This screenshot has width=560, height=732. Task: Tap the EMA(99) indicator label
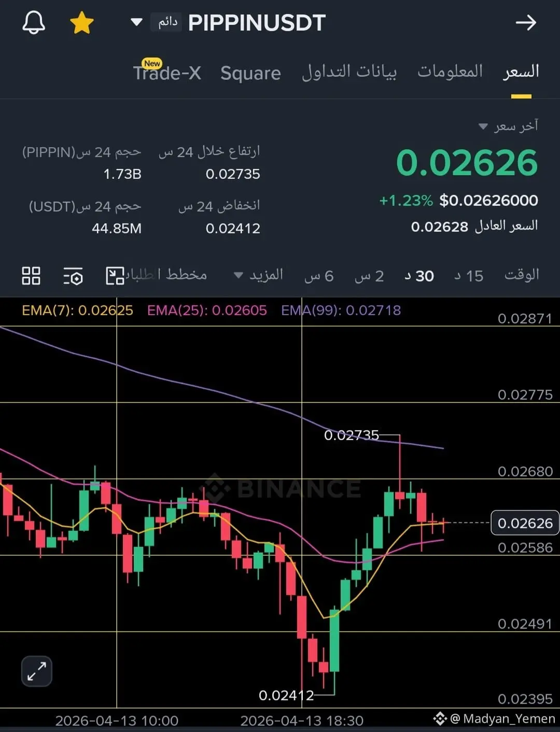tap(341, 311)
